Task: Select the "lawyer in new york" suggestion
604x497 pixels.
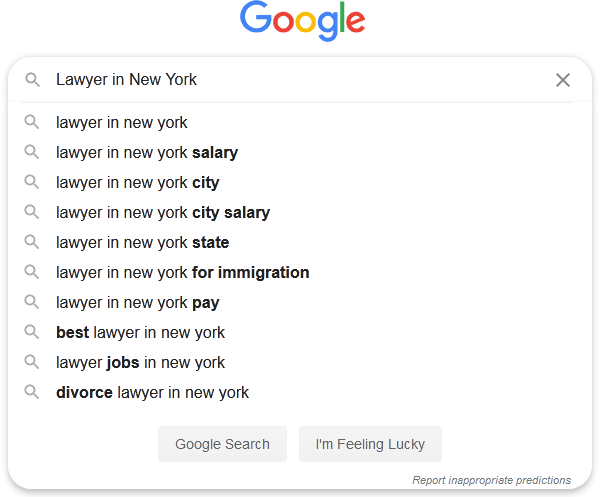Action: coord(122,123)
